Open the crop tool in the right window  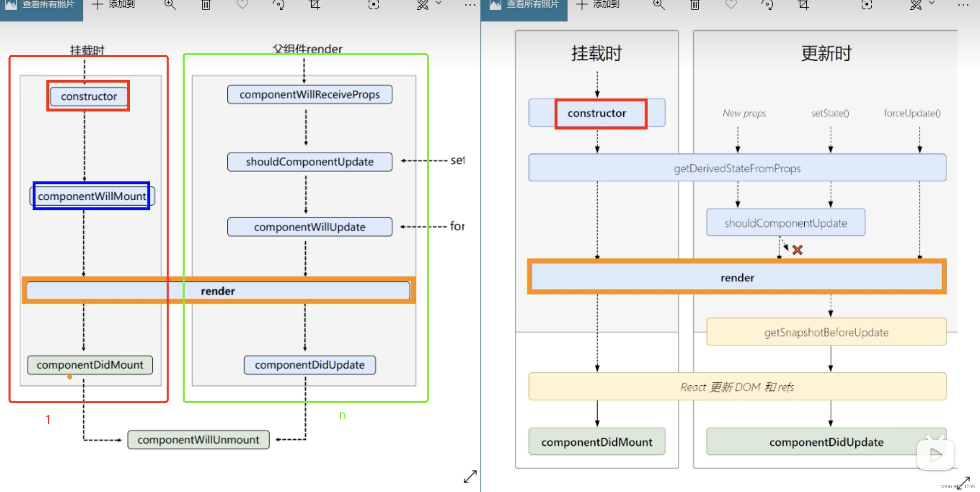coord(803,4)
